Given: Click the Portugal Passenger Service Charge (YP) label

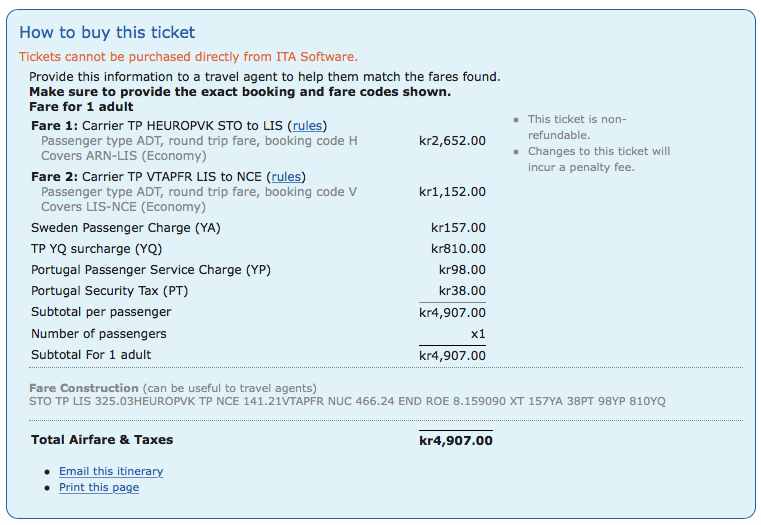Looking at the screenshot, I should pos(151,270).
